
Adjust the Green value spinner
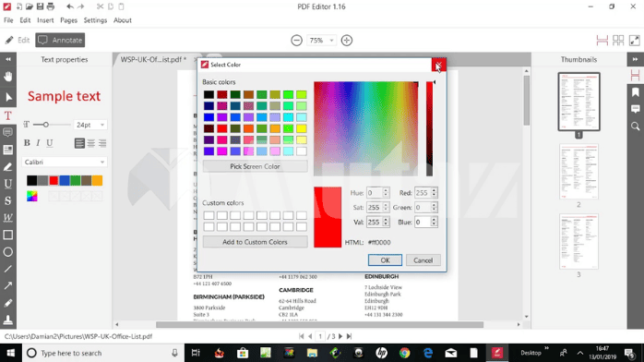[x=435, y=208]
